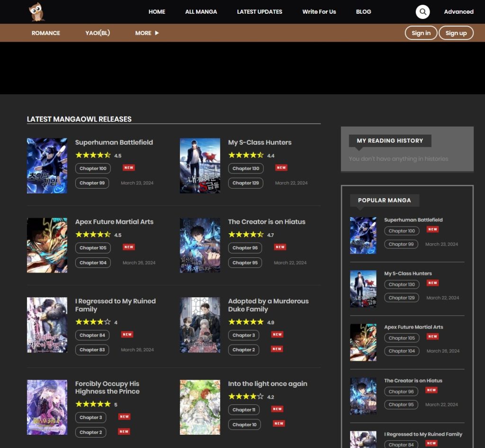This screenshot has height=448, width=485.
Task: Open Chapter 95 in Popular Manga Creator on Hiatus
Action: [401, 405]
